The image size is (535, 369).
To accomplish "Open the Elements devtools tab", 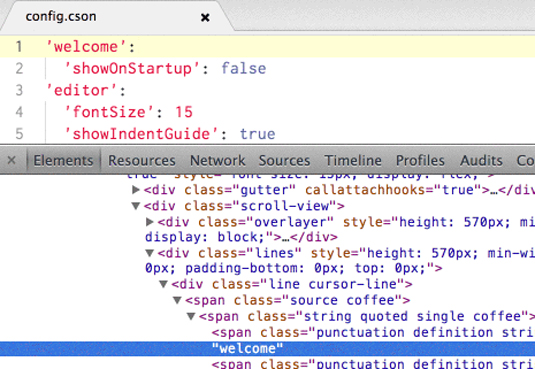I will [63, 160].
